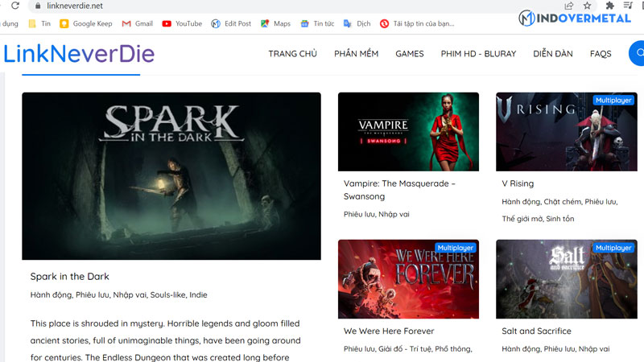Go to the GAMES menu item
The height and width of the screenshot is (362, 644).
[x=409, y=54]
